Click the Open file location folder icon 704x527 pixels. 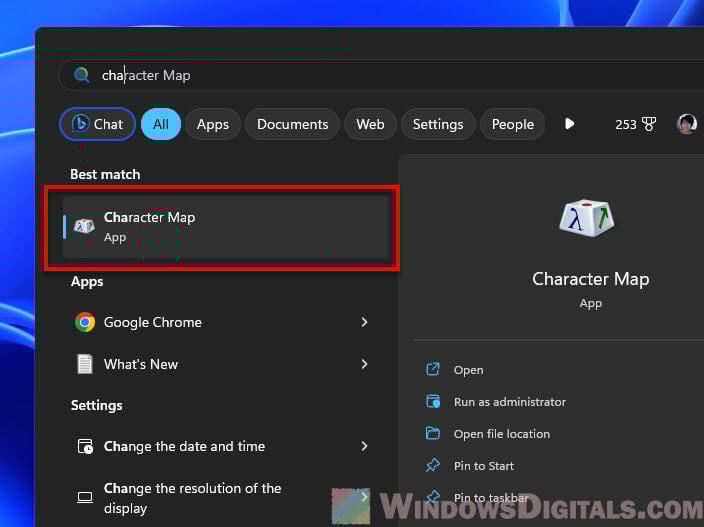[433, 433]
